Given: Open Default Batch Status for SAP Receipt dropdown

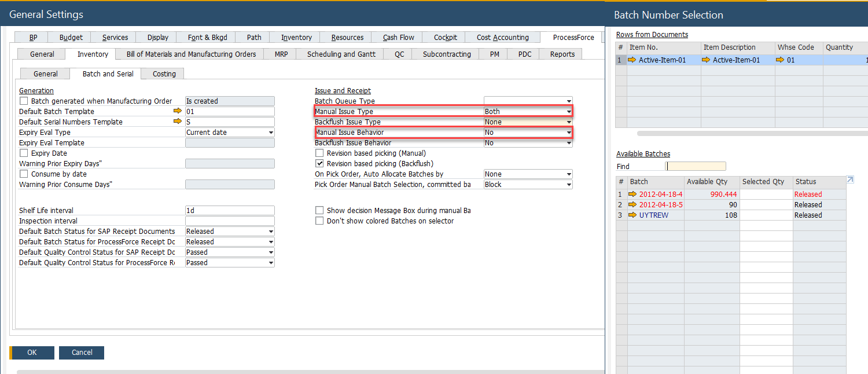Looking at the screenshot, I should pos(271,232).
